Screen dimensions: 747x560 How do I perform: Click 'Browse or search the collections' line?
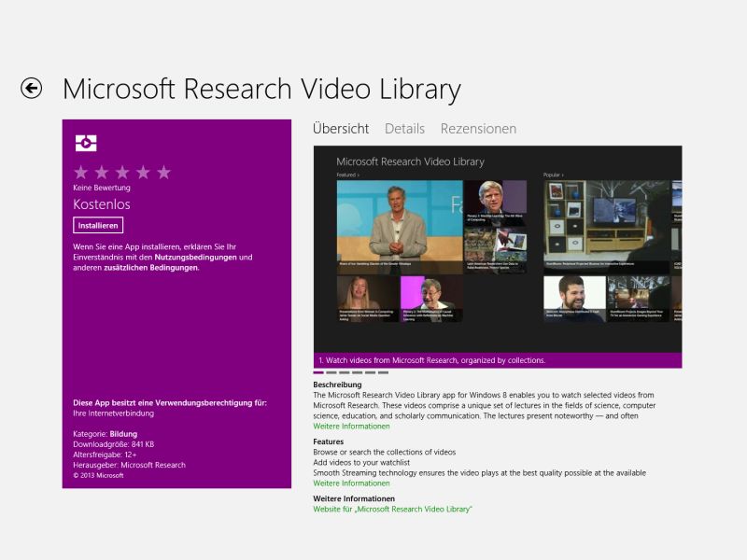point(385,452)
